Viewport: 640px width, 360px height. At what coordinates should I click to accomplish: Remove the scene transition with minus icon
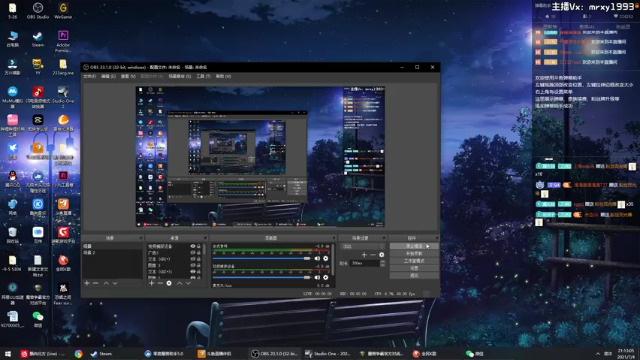coord(373,255)
